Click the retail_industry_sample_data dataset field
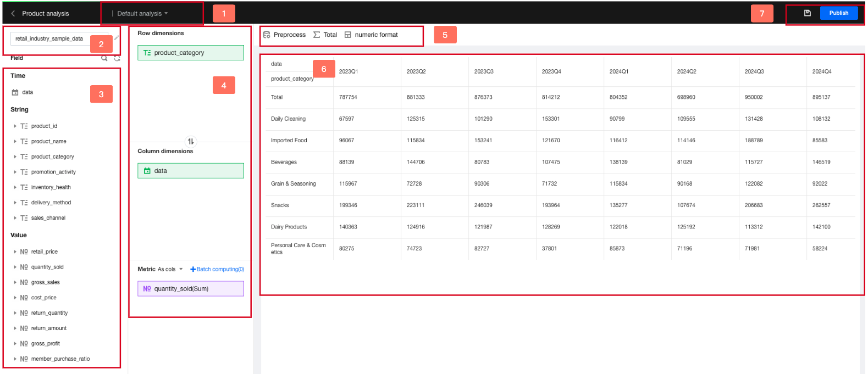 point(59,38)
